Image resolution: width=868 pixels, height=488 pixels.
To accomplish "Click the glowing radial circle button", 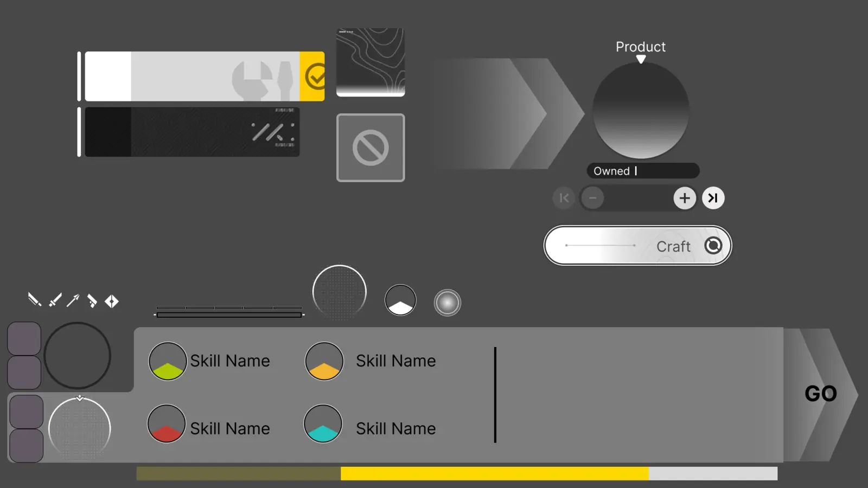I will pyautogui.click(x=448, y=303).
